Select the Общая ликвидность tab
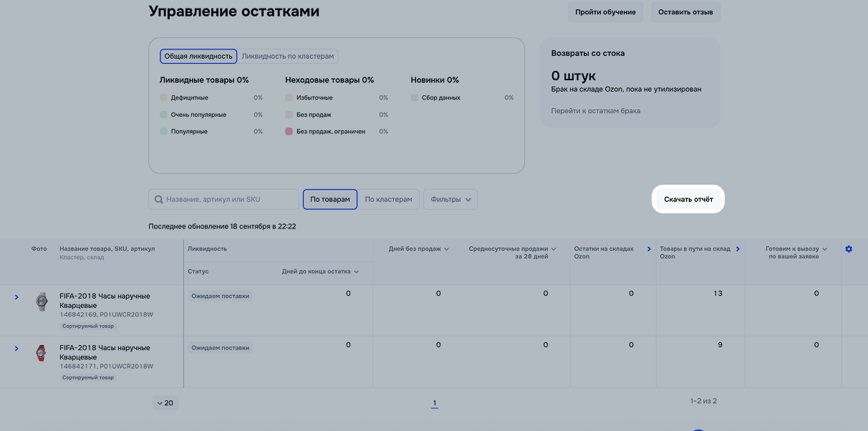Screen dimensions: 868x431 [198, 56]
